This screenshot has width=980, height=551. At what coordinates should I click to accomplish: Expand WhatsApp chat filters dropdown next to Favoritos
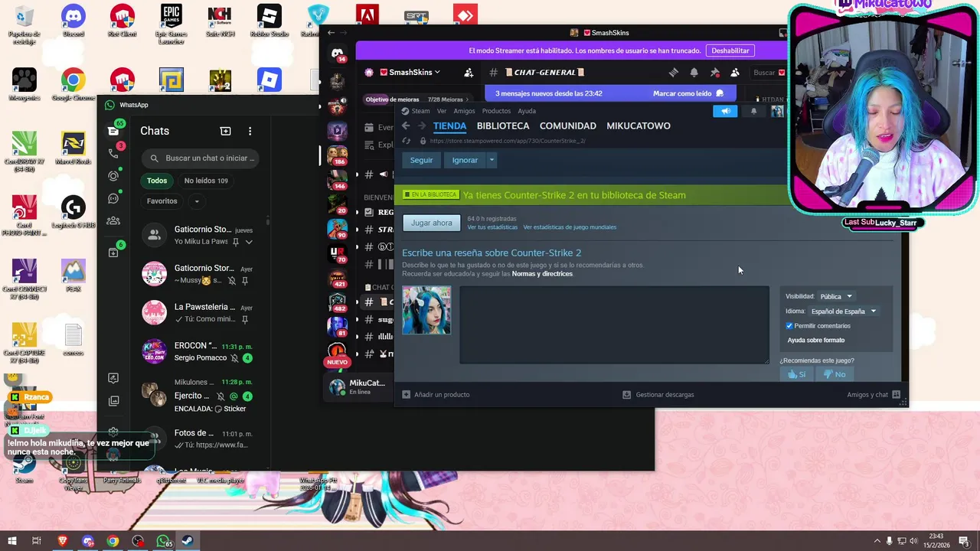[x=197, y=201]
